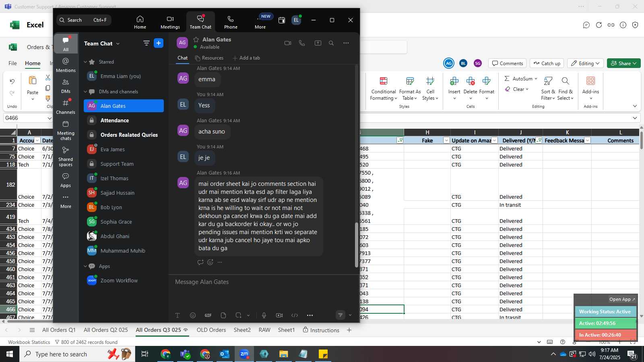Click Excel Comments button
The height and width of the screenshot is (362, 644).
pyautogui.click(x=508, y=63)
